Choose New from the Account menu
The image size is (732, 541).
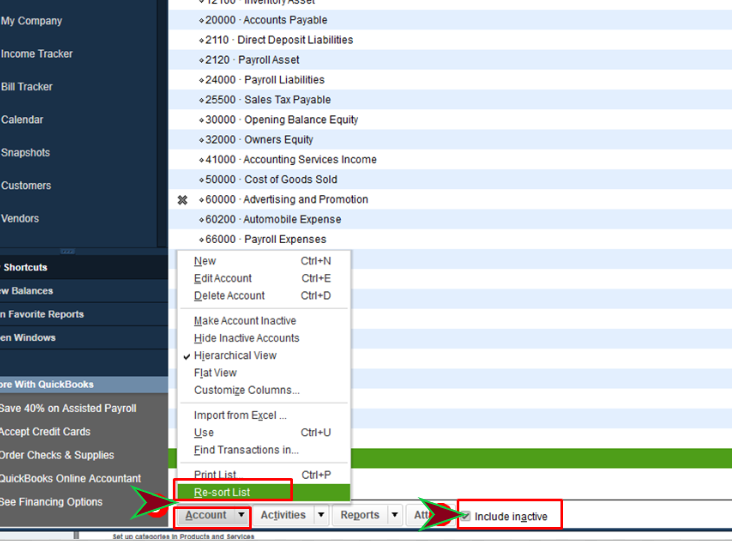[x=264, y=261]
